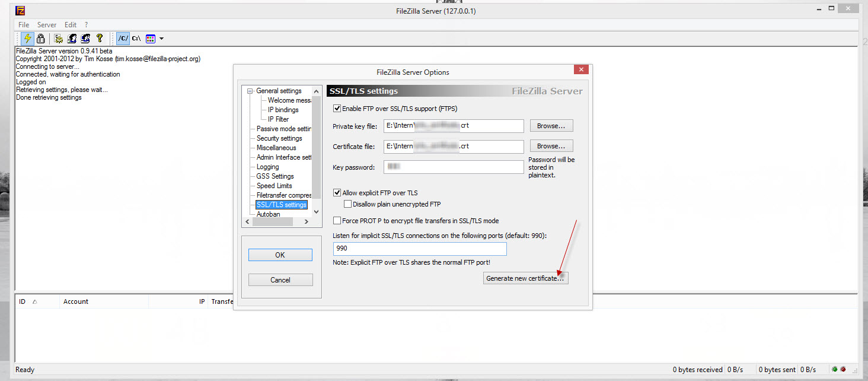Click the FileZilla logo in title bar
This screenshot has height=381, width=868.
(x=21, y=10)
